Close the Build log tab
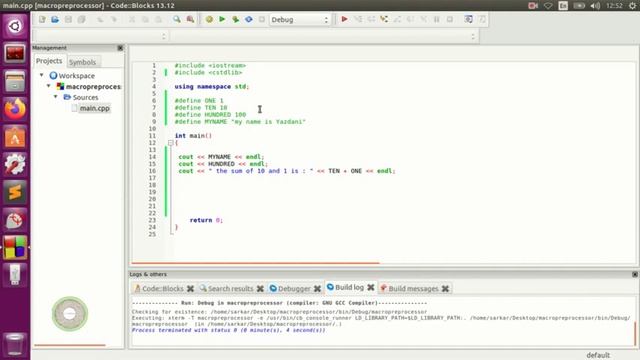Viewport: 640px width, 360px height. (x=371, y=287)
